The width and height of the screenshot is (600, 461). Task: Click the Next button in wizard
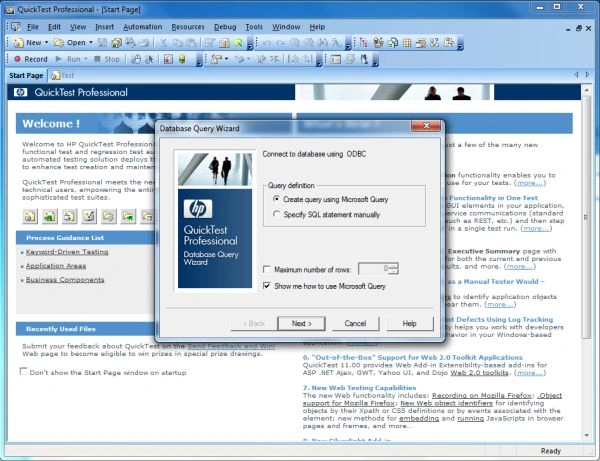pyautogui.click(x=302, y=323)
